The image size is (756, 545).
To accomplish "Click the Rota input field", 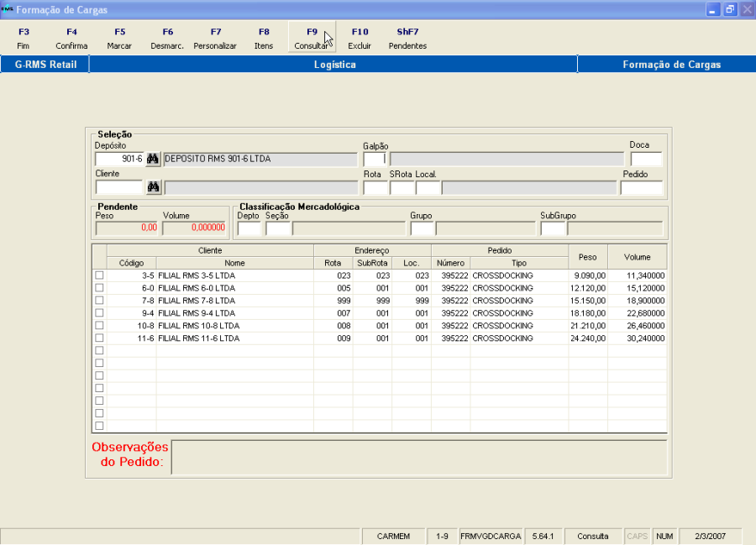I will click(x=375, y=187).
